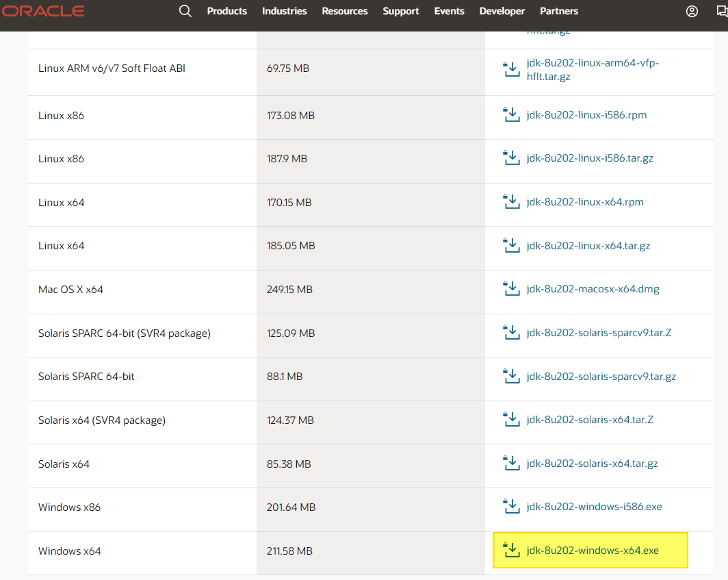Screen dimensions: 728x580
Task: Download jdk-8u202-solaris-x64.tar.gz link
Action: [x=592, y=463]
